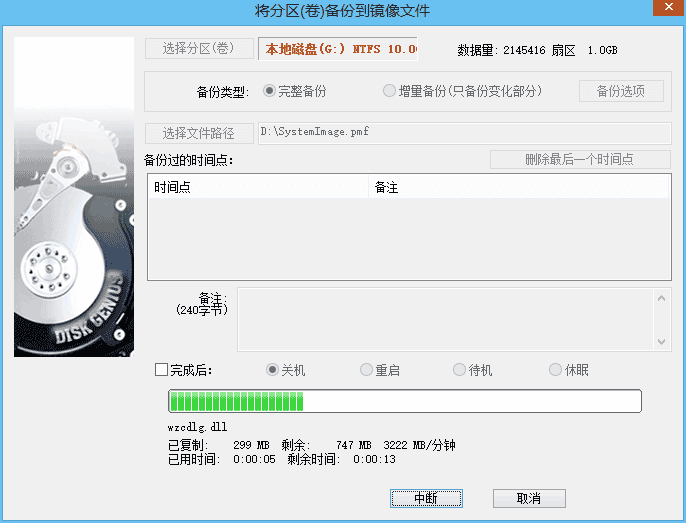Check the 完成后 checkbox

pos(162,370)
